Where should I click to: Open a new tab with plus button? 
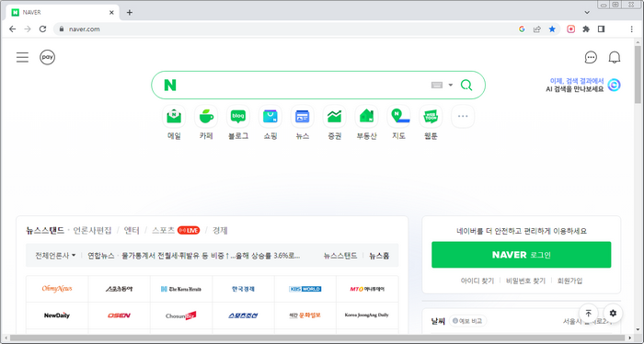pos(130,12)
